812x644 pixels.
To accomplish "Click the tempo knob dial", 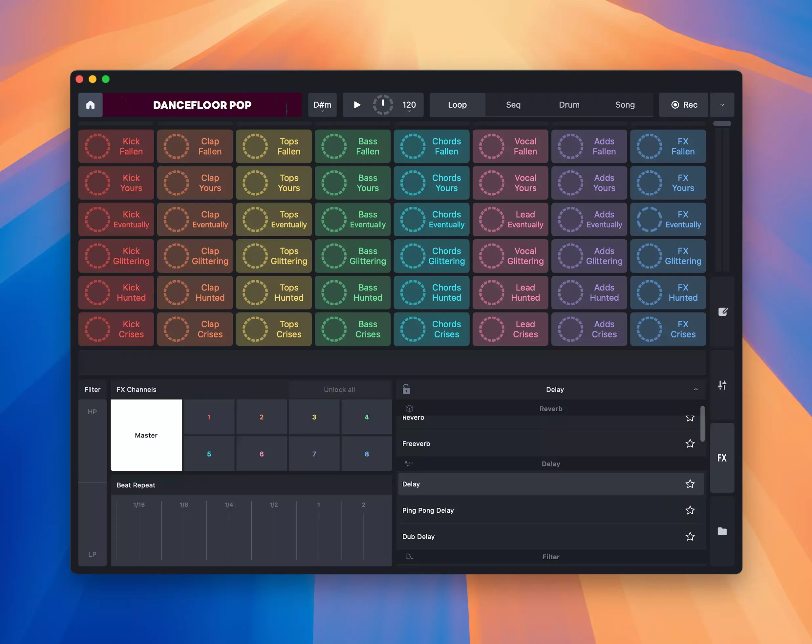I will (x=383, y=105).
